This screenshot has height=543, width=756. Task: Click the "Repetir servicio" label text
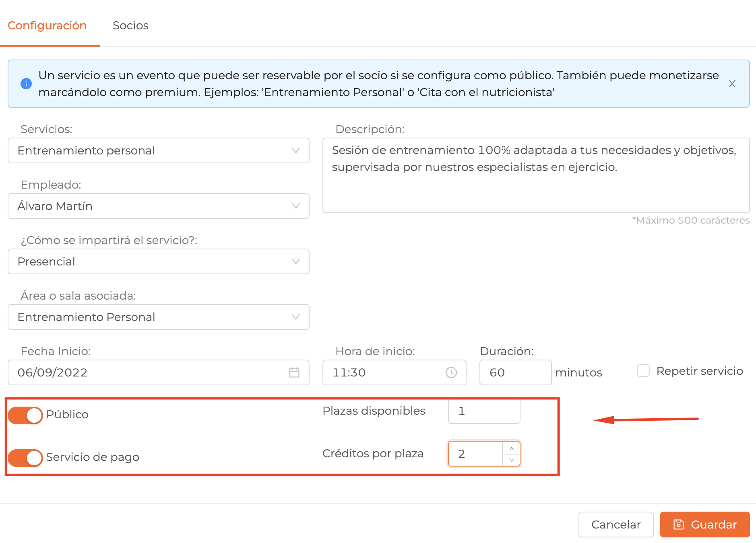tap(700, 371)
